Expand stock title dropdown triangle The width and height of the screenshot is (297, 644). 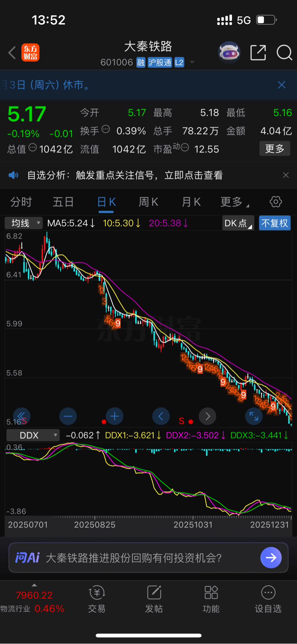(192, 62)
